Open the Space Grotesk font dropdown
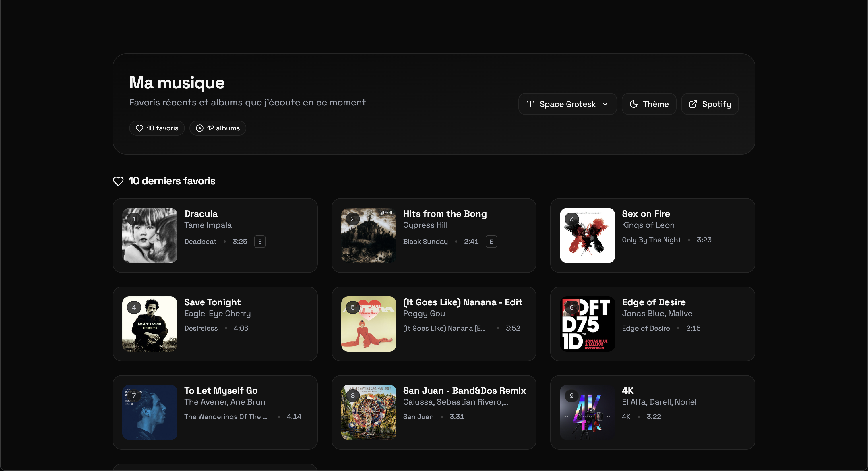868x471 pixels. tap(567, 104)
